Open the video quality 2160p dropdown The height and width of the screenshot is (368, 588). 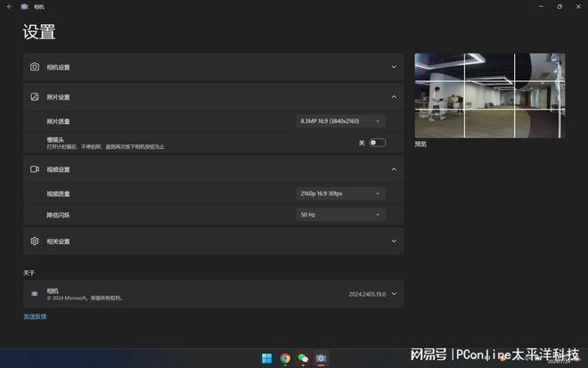pos(340,193)
